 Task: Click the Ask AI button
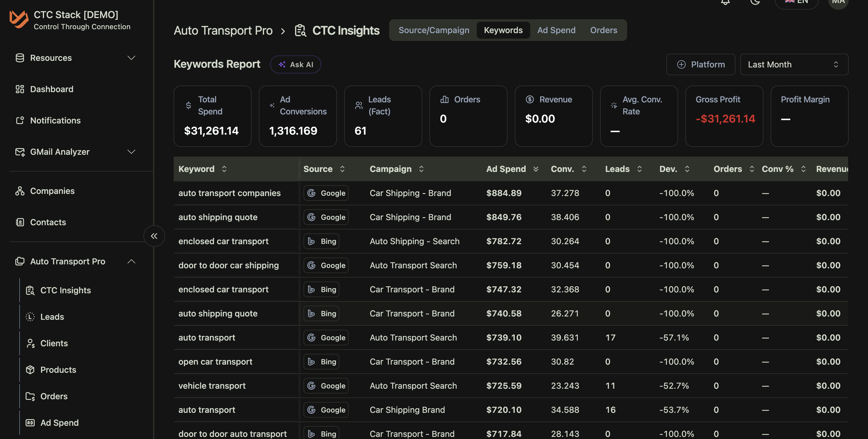[295, 64]
